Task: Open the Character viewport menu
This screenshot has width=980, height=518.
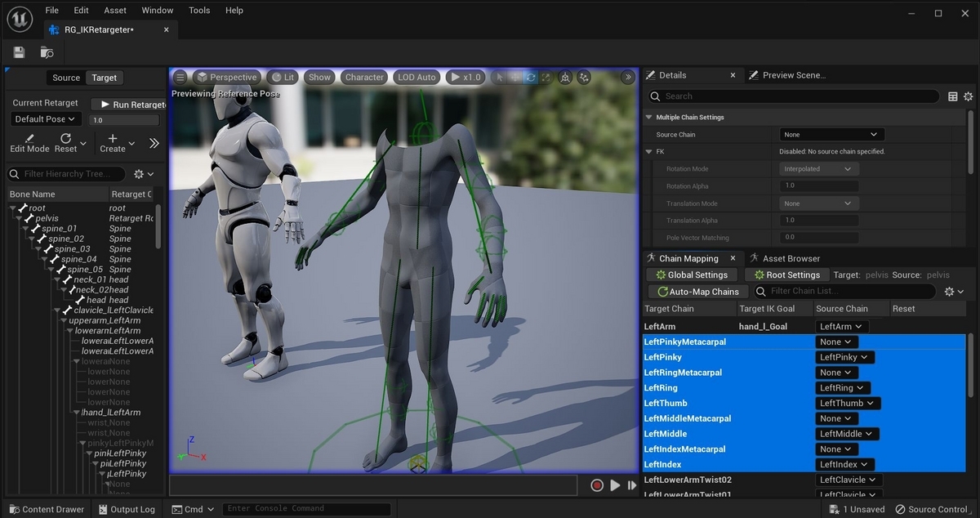Action: 364,78
